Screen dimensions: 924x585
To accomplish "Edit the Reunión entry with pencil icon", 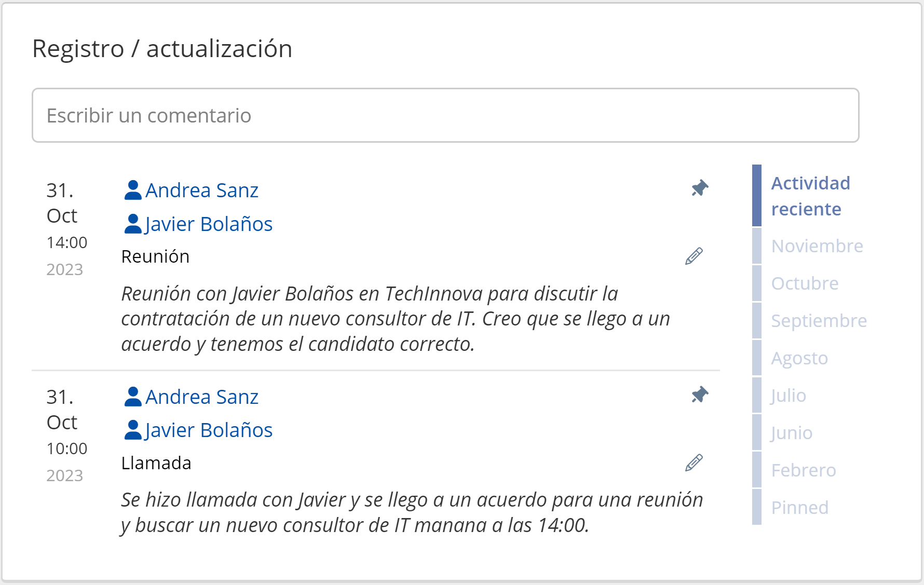I will click(x=694, y=256).
